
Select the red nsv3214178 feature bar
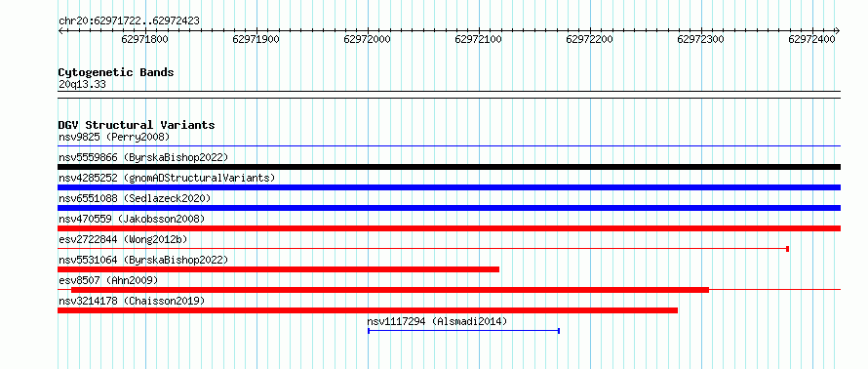click(368, 310)
